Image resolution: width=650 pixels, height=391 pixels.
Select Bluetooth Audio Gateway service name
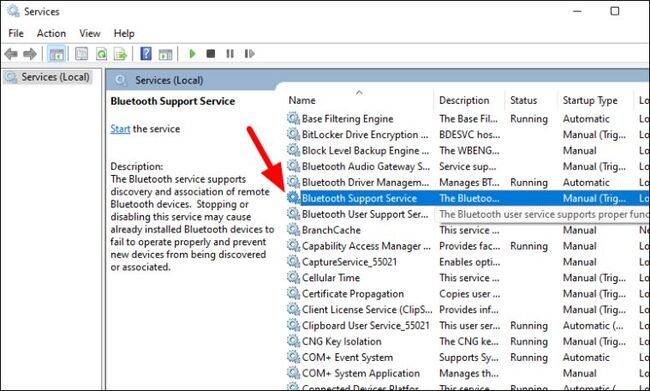(x=366, y=167)
